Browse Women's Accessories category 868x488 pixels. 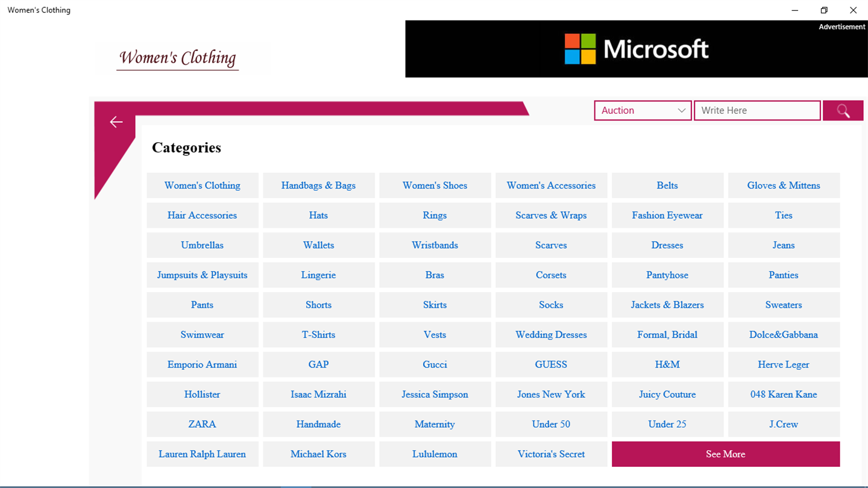pyautogui.click(x=552, y=186)
